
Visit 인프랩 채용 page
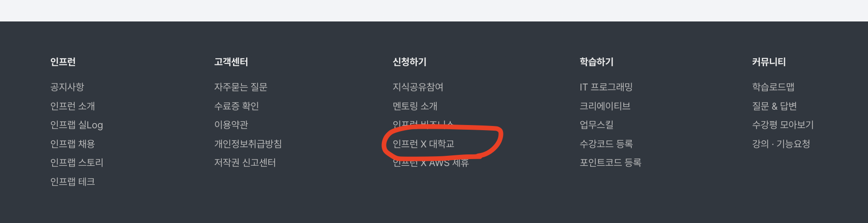(x=73, y=144)
